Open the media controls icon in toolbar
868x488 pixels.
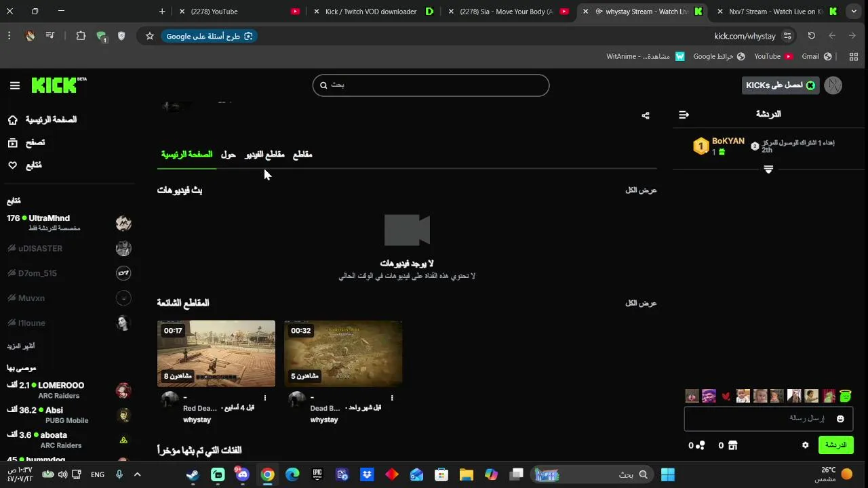click(50, 36)
